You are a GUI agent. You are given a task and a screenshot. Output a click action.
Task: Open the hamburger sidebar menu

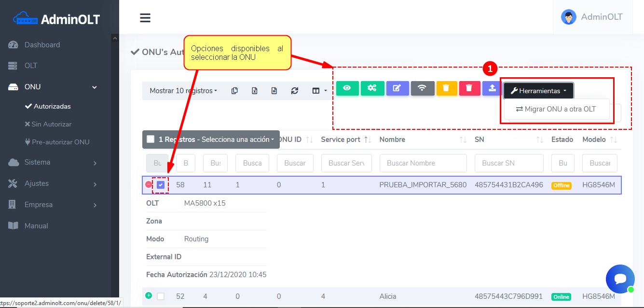[x=145, y=18]
